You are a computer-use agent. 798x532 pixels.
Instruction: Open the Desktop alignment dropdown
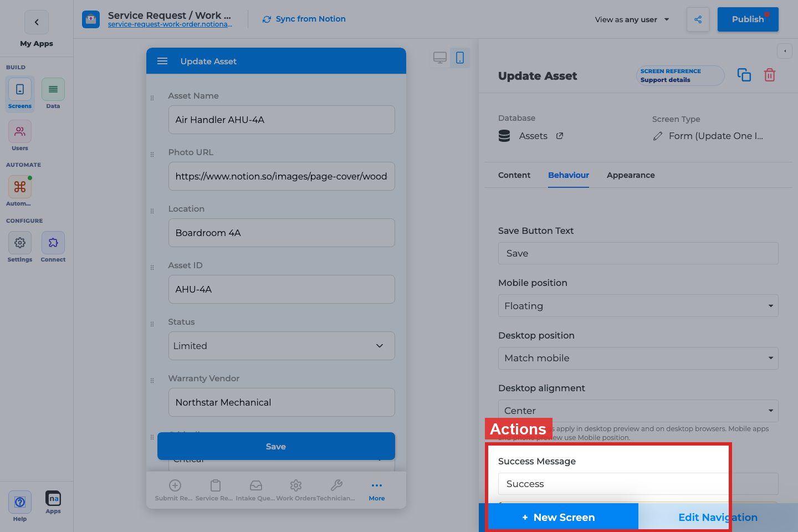(x=638, y=411)
